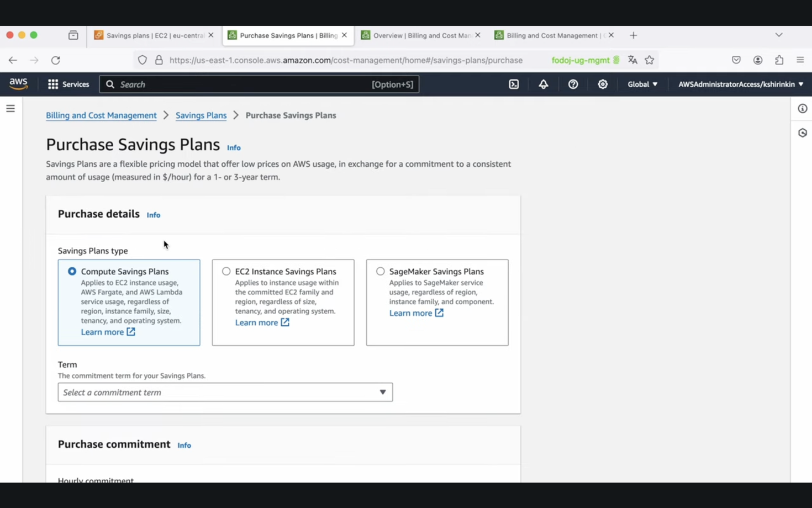
Task: Open the console settings gear
Action: 603,84
